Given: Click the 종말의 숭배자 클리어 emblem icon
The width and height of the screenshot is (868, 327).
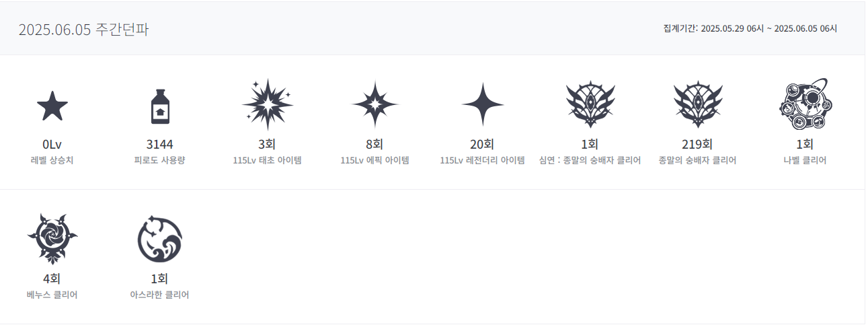Looking at the screenshot, I should tap(697, 104).
